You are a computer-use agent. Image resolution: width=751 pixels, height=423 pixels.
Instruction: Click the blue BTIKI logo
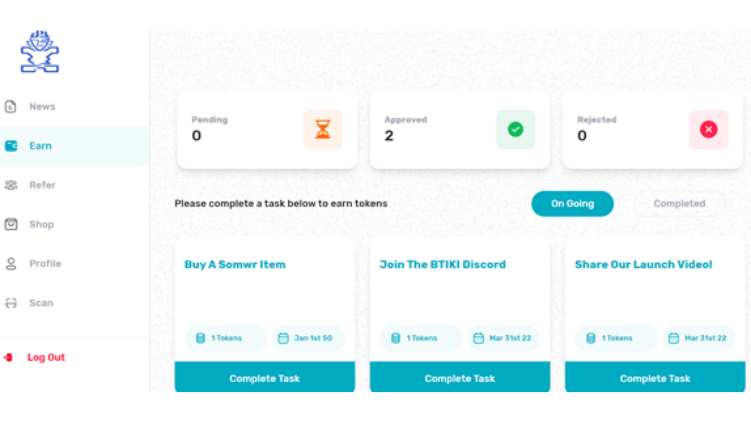(x=40, y=52)
